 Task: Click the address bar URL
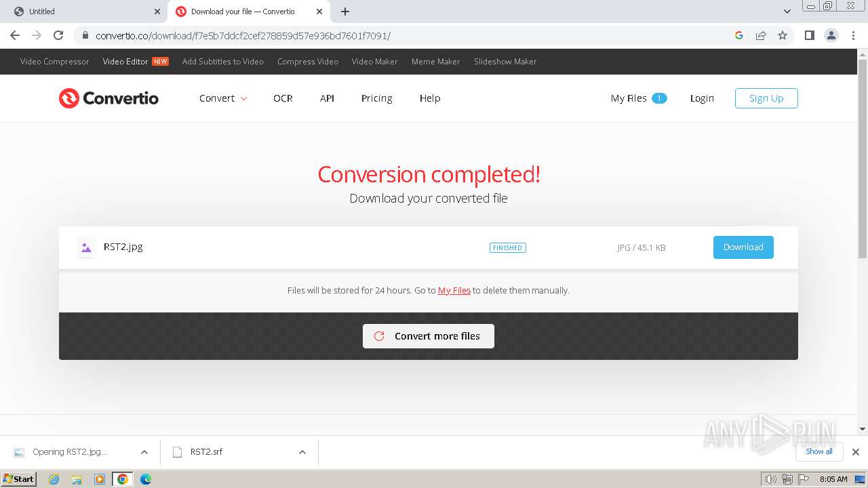(243, 35)
